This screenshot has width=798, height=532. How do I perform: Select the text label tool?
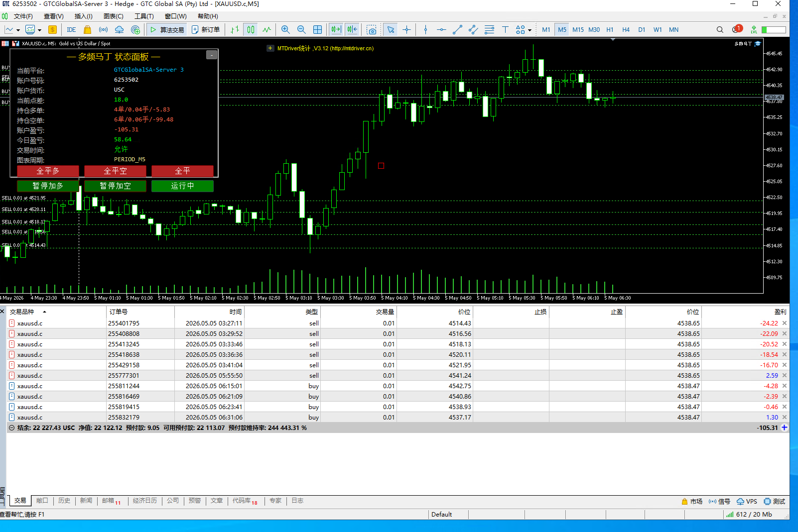[505, 30]
